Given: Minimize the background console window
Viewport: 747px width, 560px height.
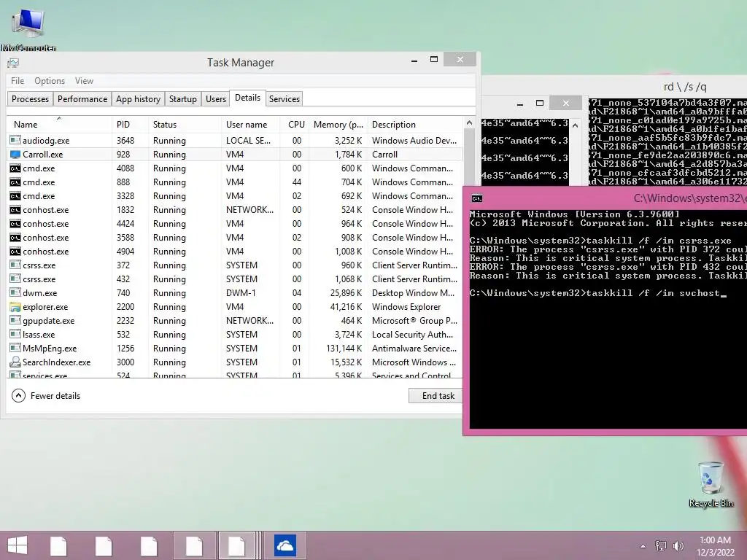Looking at the screenshot, I should point(519,104).
